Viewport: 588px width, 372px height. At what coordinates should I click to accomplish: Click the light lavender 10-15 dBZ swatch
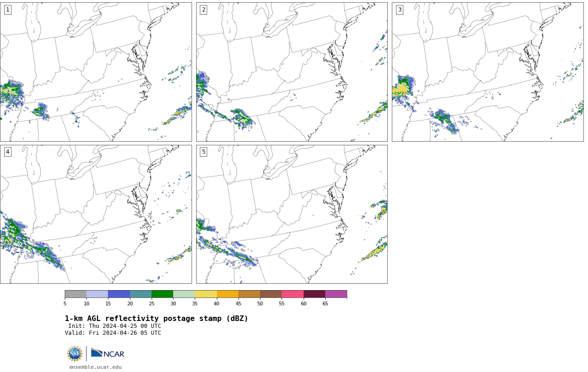click(x=97, y=294)
